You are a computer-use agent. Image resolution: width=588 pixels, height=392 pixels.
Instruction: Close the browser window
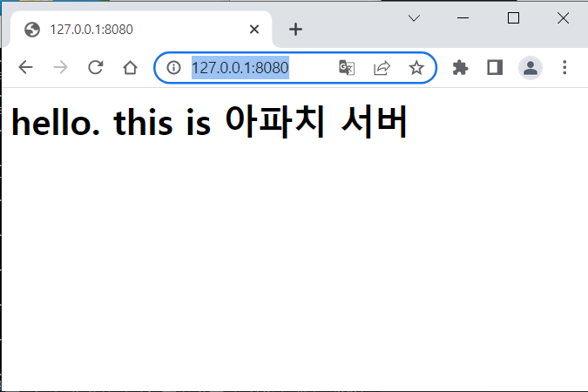click(x=564, y=18)
